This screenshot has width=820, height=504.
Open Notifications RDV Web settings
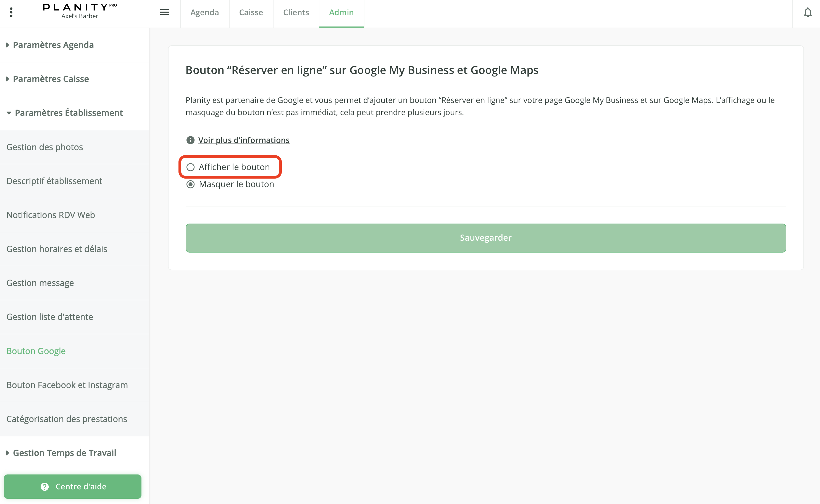[x=51, y=215]
